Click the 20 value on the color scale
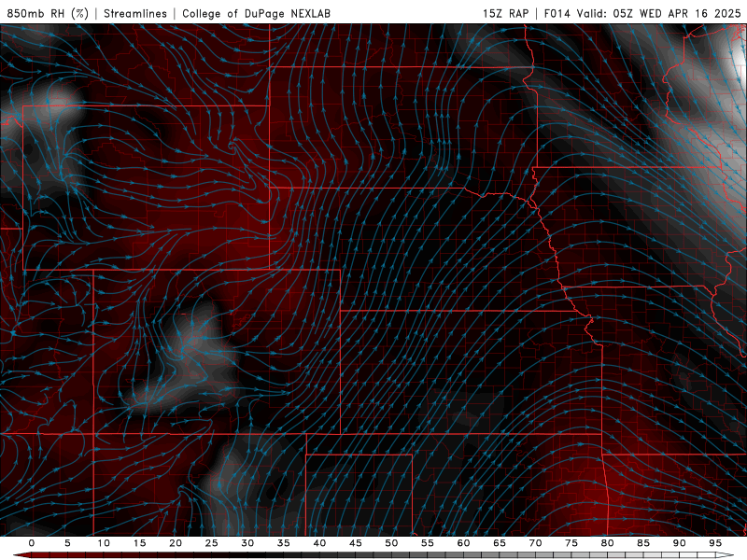 176,543
